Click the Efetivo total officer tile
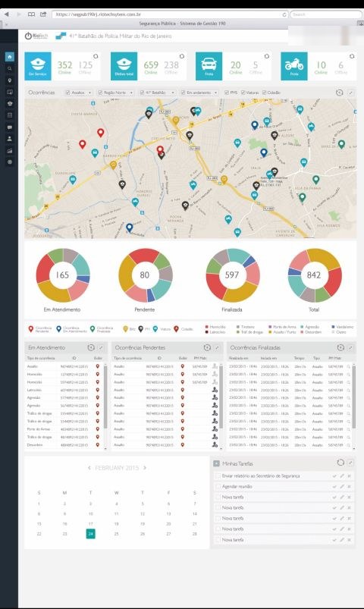This screenshot has height=609, width=364. tap(124, 66)
